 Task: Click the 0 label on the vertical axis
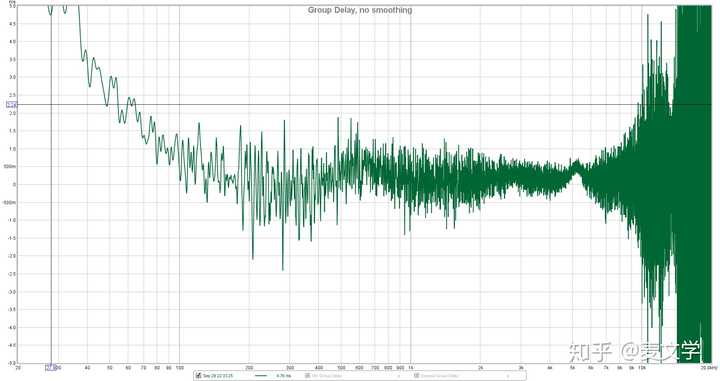tap(14, 185)
